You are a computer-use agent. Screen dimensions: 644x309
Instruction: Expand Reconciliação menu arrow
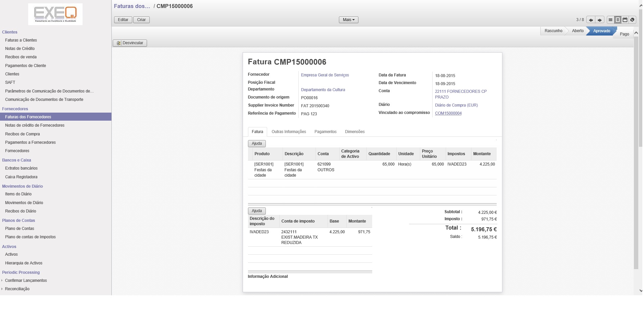2,289
